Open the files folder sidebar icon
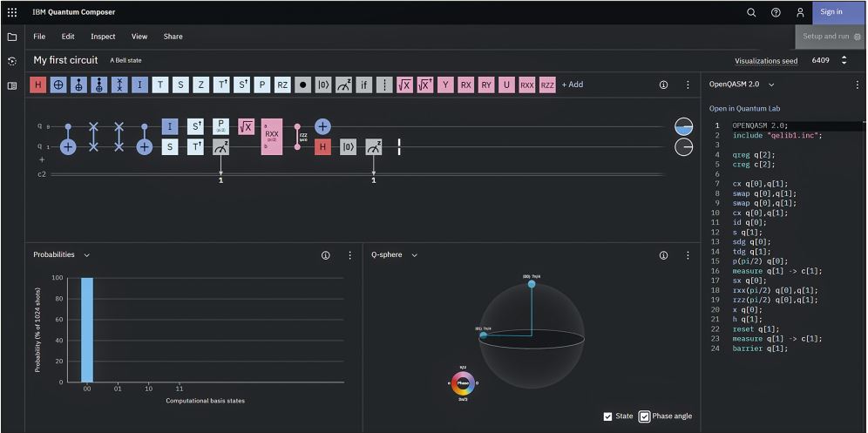The width and height of the screenshot is (868, 433). click(12, 37)
